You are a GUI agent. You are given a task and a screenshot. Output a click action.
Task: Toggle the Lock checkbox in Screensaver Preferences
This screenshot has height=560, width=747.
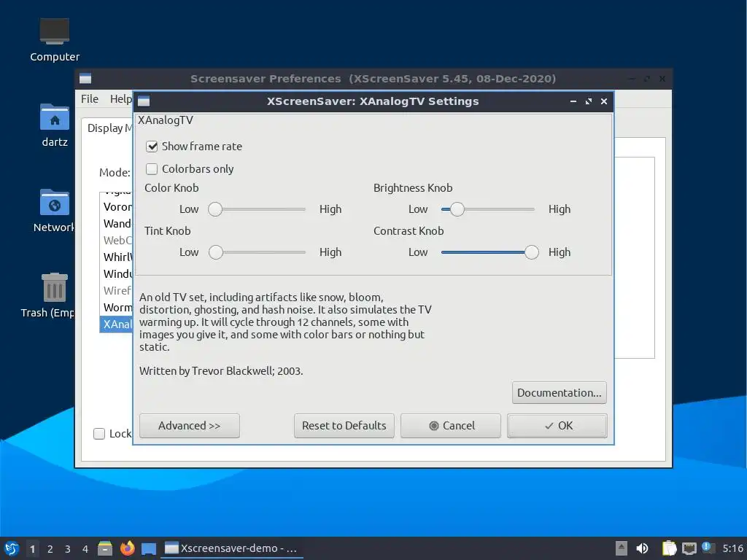coord(99,433)
